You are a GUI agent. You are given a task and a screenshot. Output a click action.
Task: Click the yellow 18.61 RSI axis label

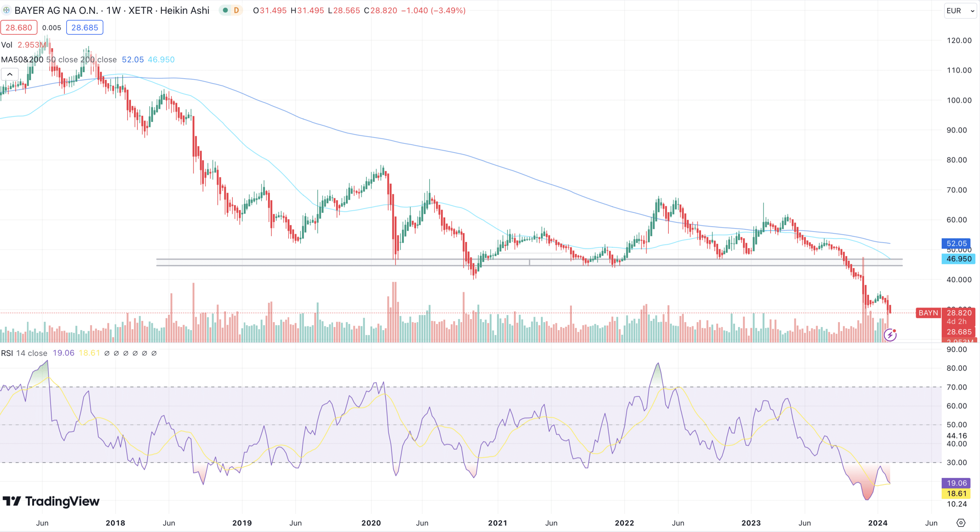tap(957, 494)
